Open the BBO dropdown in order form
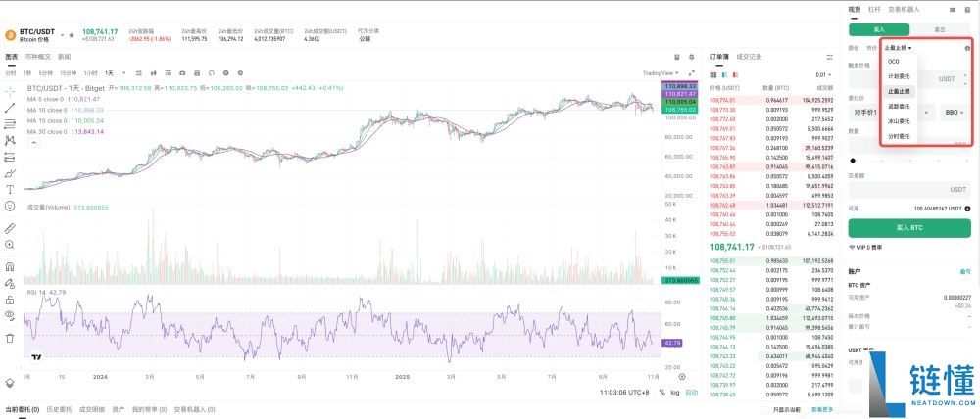This screenshot has height=419, width=980. tap(954, 114)
